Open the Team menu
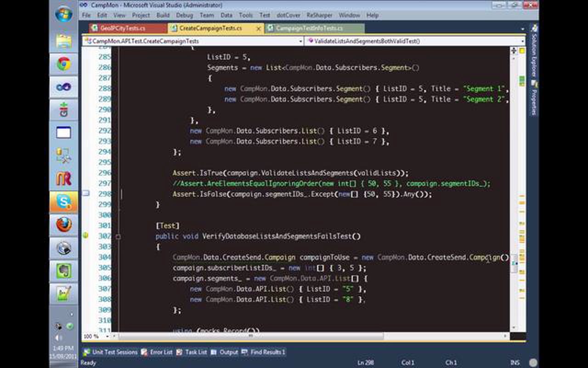This screenshot has width=588, height=368. [207, 15]
